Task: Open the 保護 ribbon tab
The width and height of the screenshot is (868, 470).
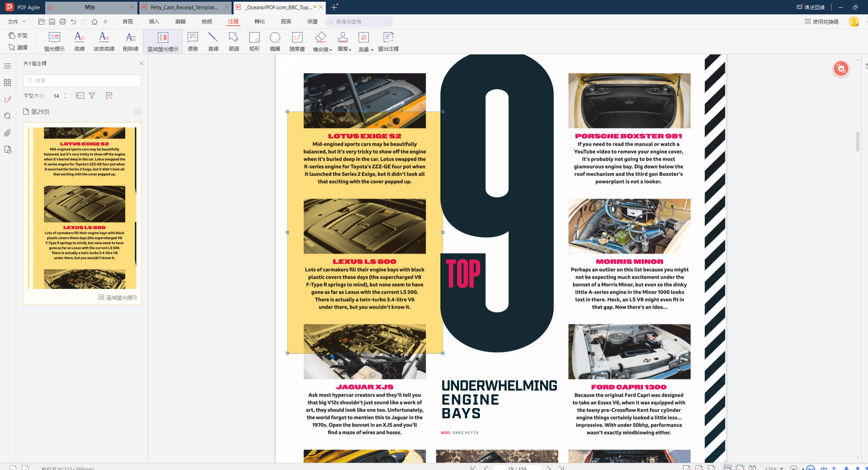Action: (312, 22)
